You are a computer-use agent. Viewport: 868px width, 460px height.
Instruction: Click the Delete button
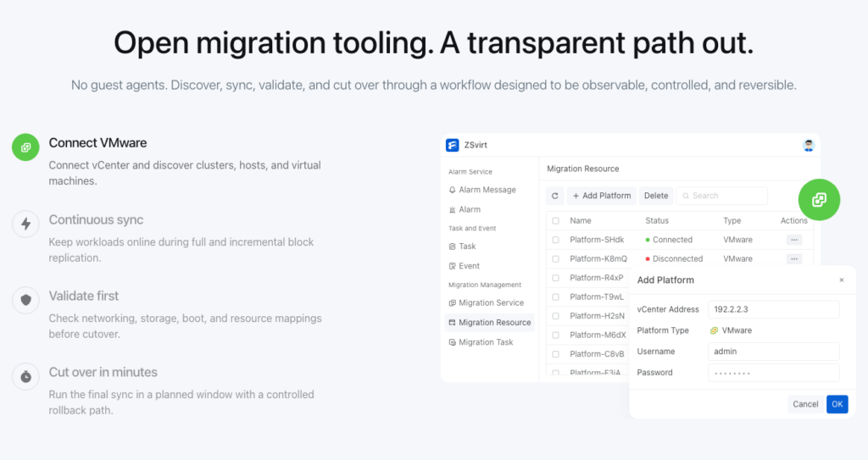(656, 196)
